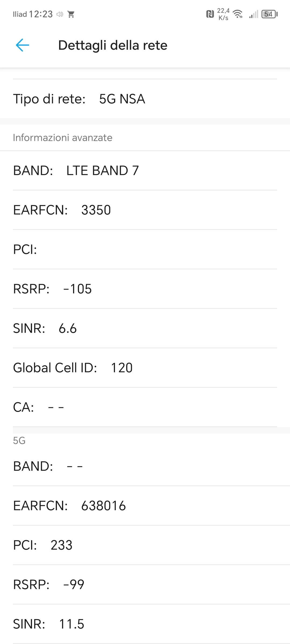Image resolution: width=290 pixels, height=644 pixels.
Task: Select the PCI 233 entry
Action: point(145,545)
